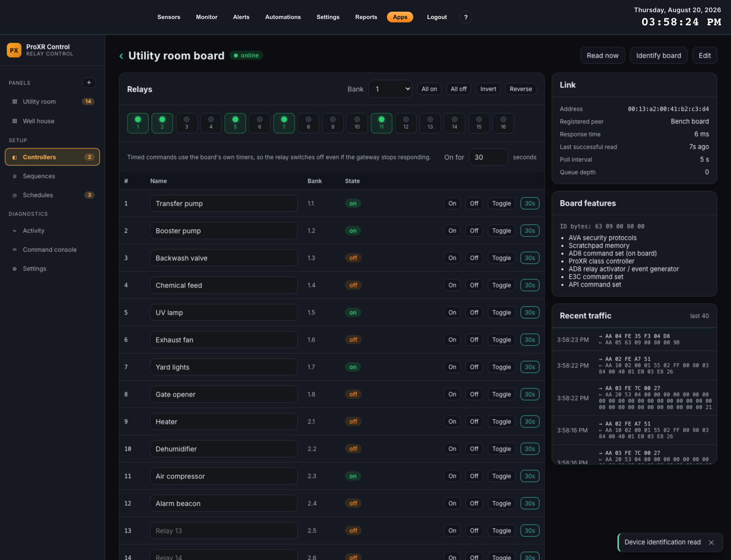Screen dimensions: 731x560
Task: Toggle the Dehumidifier relay
Action: (501, 449)
